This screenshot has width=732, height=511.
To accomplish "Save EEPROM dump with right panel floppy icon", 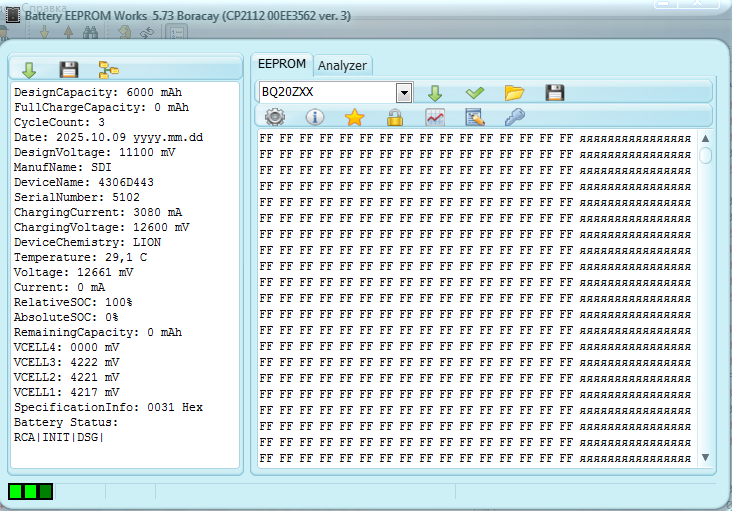I will click(555, 93).
